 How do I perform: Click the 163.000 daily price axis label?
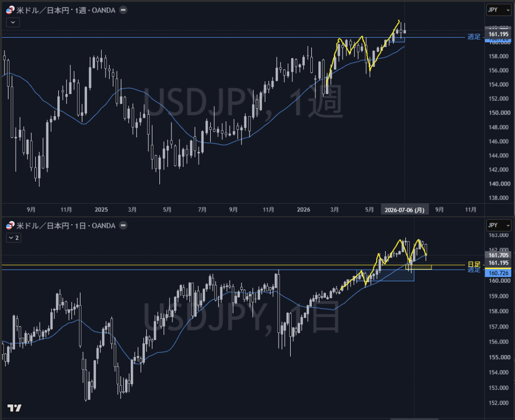coord(499,235)
